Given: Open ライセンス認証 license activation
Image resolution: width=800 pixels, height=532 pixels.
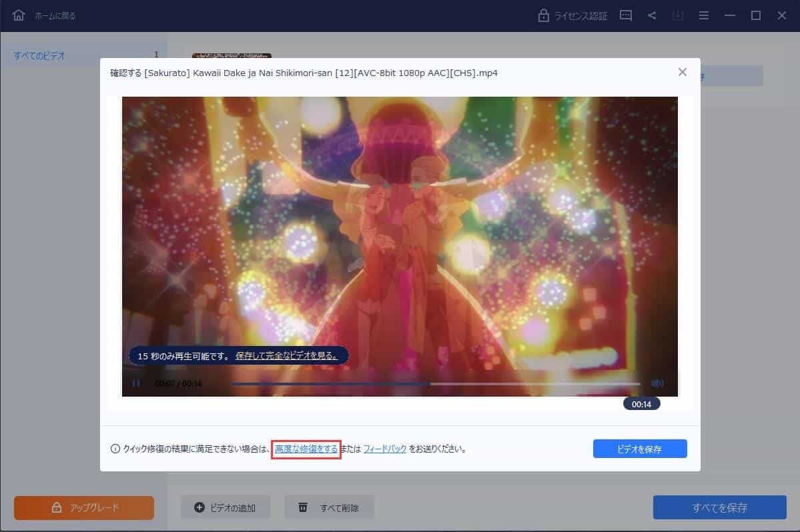Looking at the screenshot, I should click(572, 16).
